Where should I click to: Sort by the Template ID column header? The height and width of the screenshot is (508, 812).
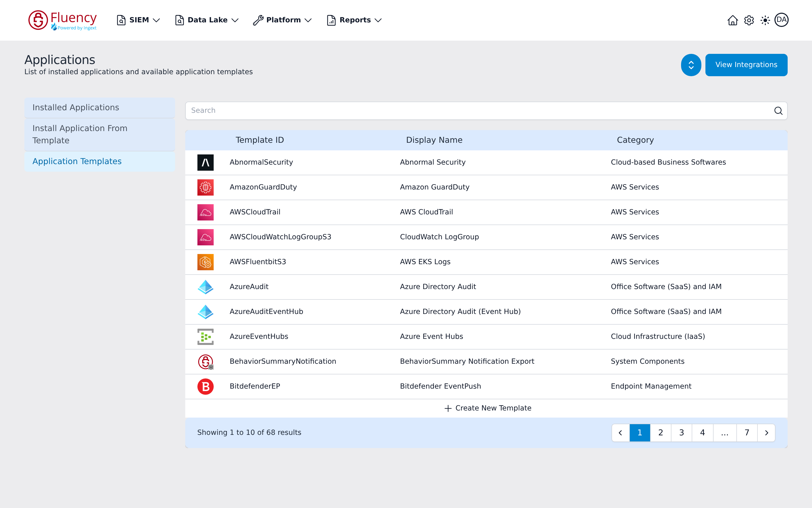(260, 140)
